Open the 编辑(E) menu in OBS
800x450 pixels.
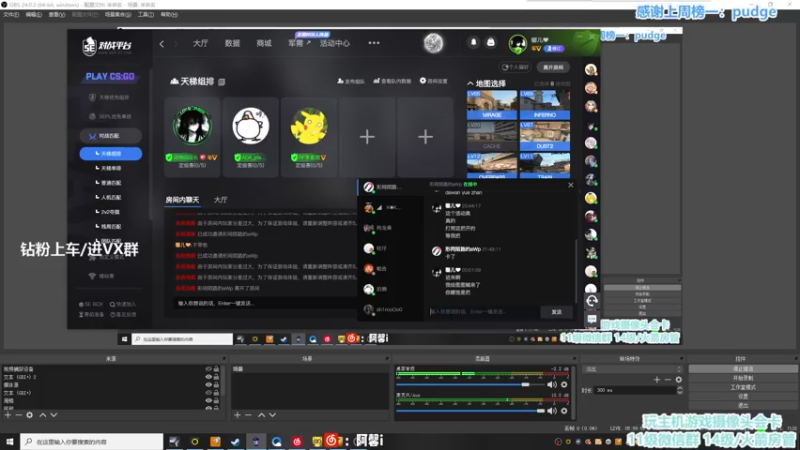tap(34, 15)
